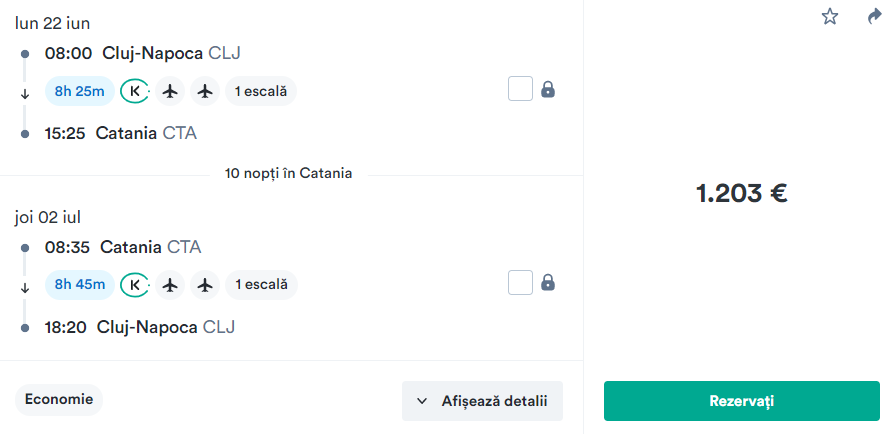Click the star favorite icon
Screen dimensions: 896x434
(x=829, y=17)
